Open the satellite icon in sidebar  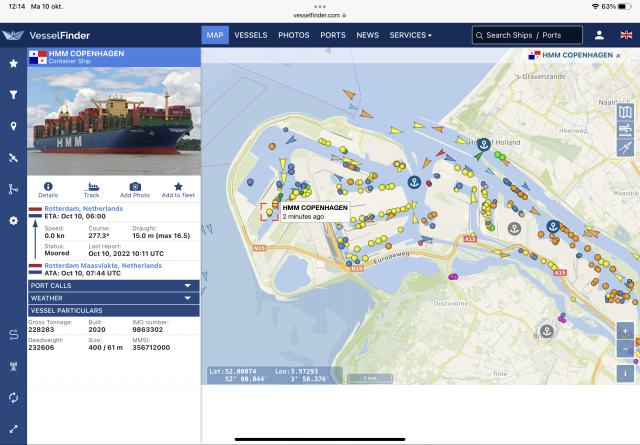click(x=13, y=158)
